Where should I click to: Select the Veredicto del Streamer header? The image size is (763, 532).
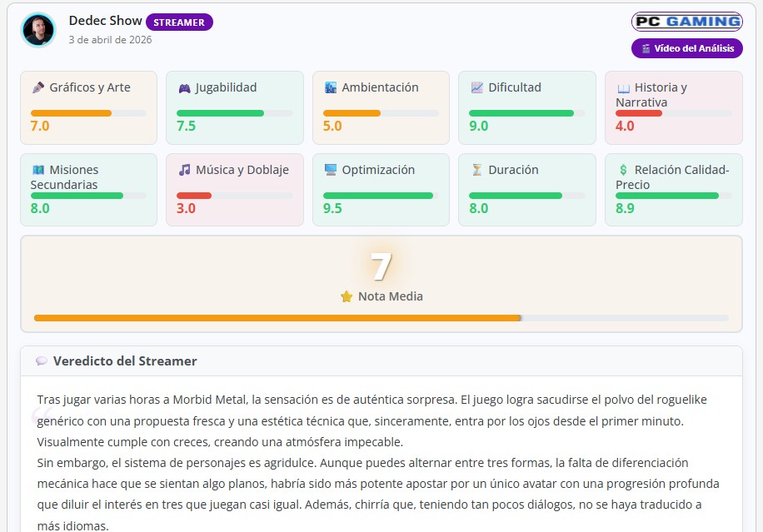pos(125,361)
